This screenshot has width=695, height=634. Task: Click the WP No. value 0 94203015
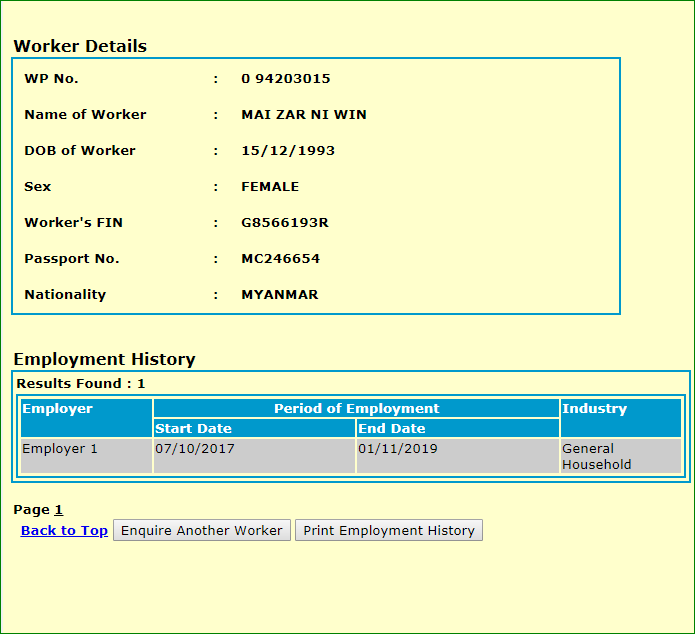point(285,79)
